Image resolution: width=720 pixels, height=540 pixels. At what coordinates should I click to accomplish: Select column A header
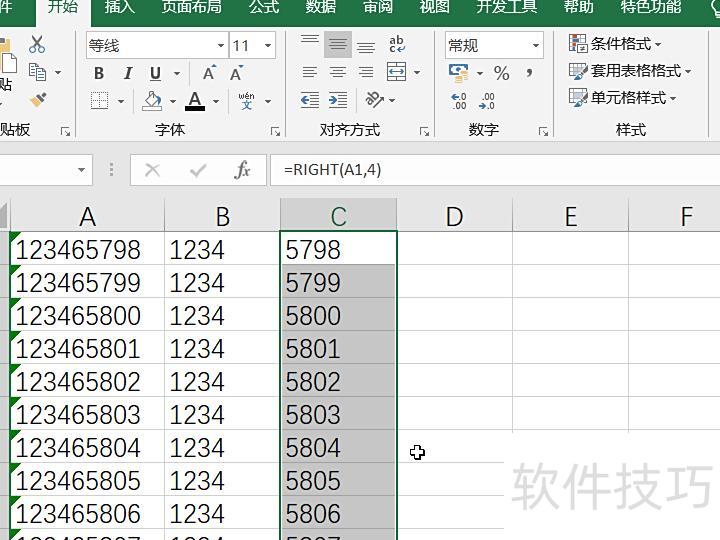point(87,216)
